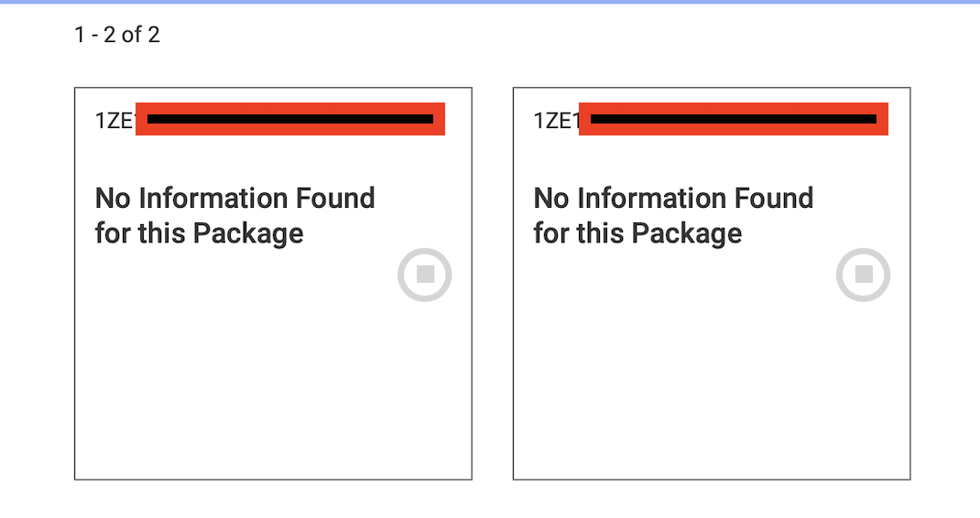Click "No Information Found" heading in right card

[x=673, y=199]
